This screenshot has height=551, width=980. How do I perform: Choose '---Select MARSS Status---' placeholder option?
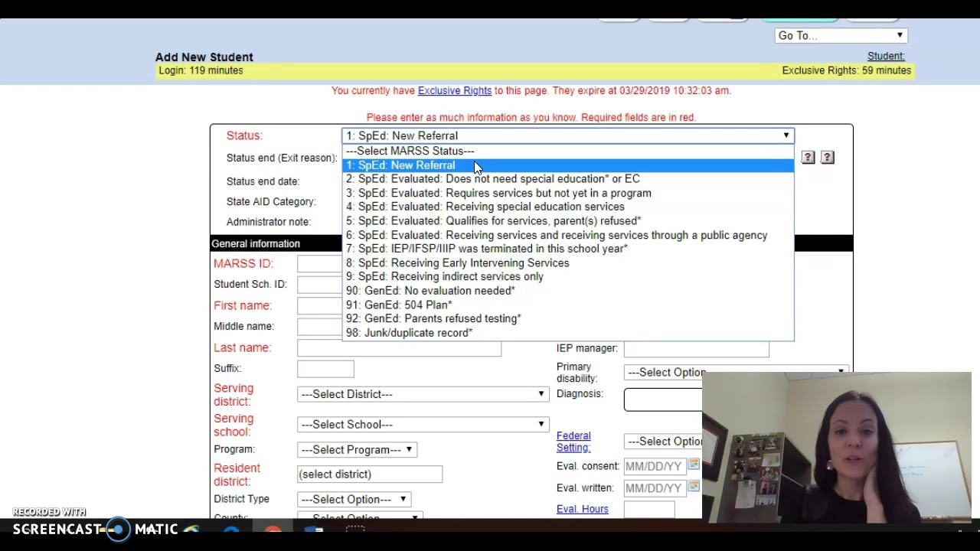[568, 151]
